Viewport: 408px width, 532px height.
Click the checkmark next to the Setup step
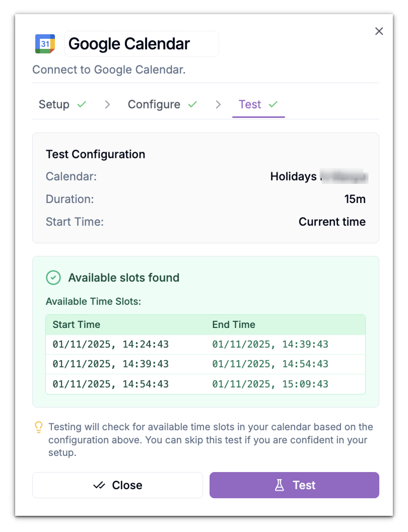(82, 104)
